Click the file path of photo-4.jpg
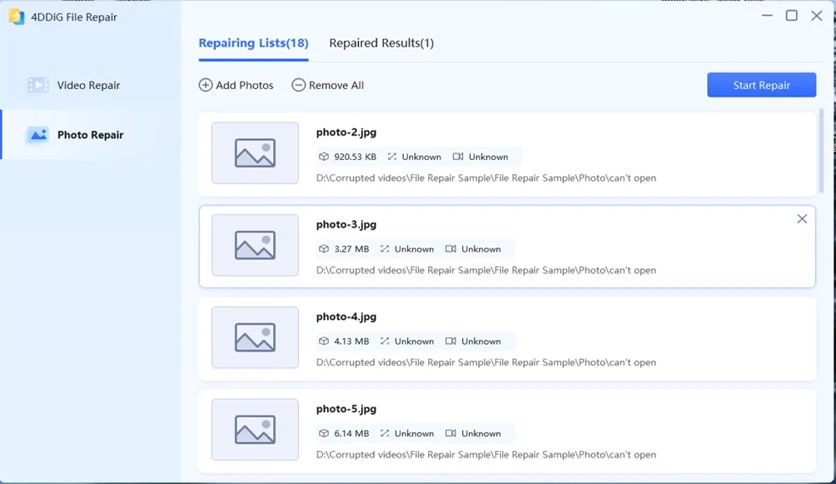 point(486,362)
